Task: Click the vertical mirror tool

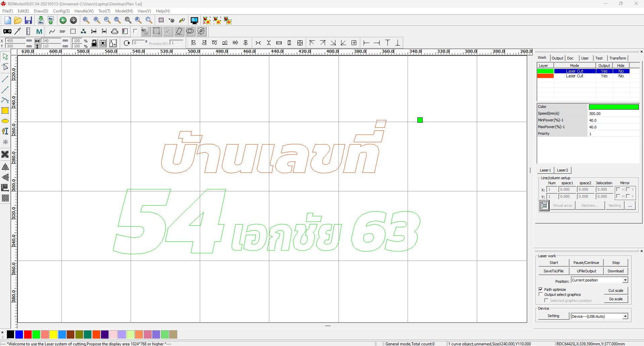Action: tap(5, 177)
